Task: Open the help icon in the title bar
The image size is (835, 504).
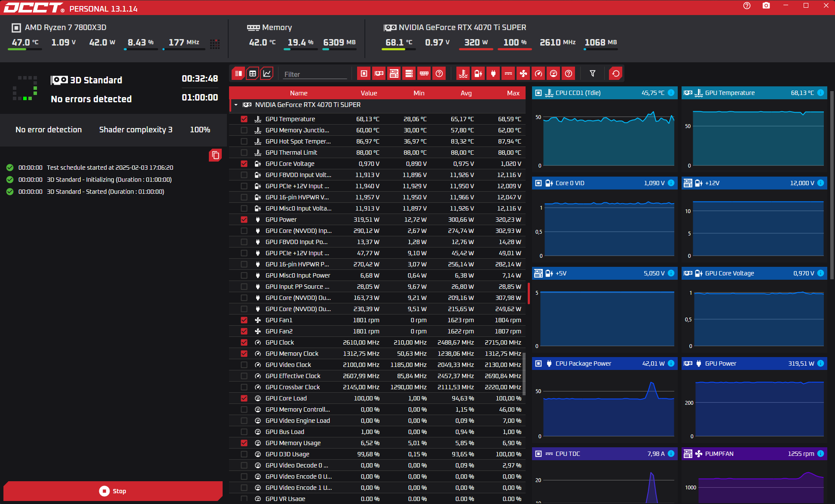Action: click(x=746, y=6)
